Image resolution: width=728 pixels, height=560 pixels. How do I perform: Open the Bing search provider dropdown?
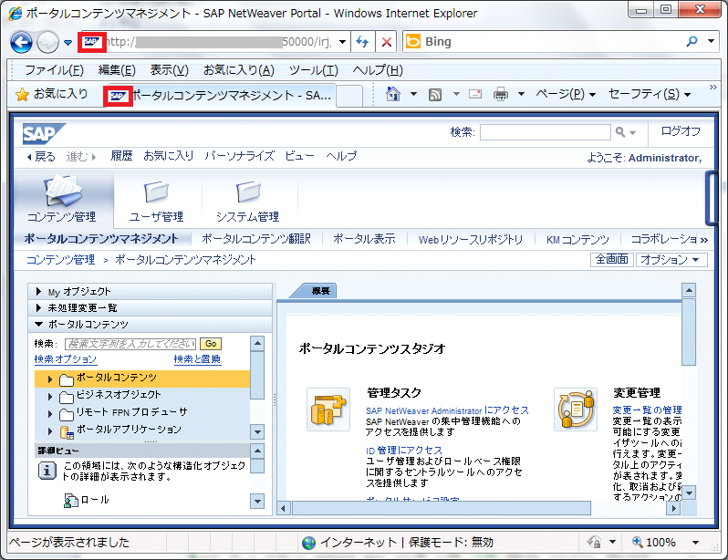point(711,41)
